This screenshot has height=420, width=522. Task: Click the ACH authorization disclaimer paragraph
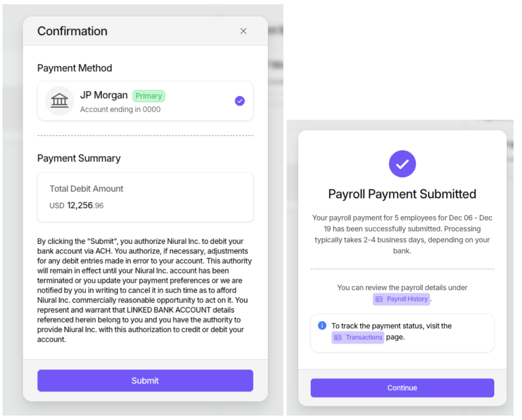144,290
